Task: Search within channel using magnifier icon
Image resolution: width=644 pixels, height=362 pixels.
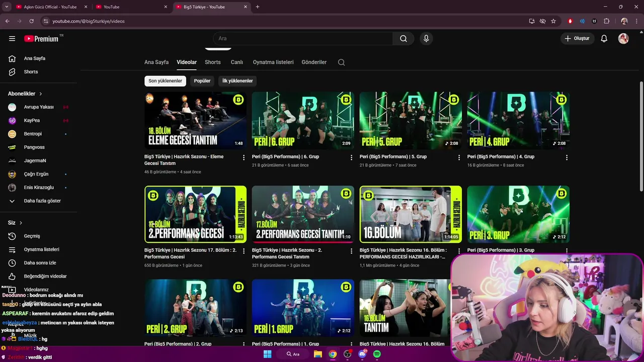Action: pyautogui.click(x=341, y=62)
